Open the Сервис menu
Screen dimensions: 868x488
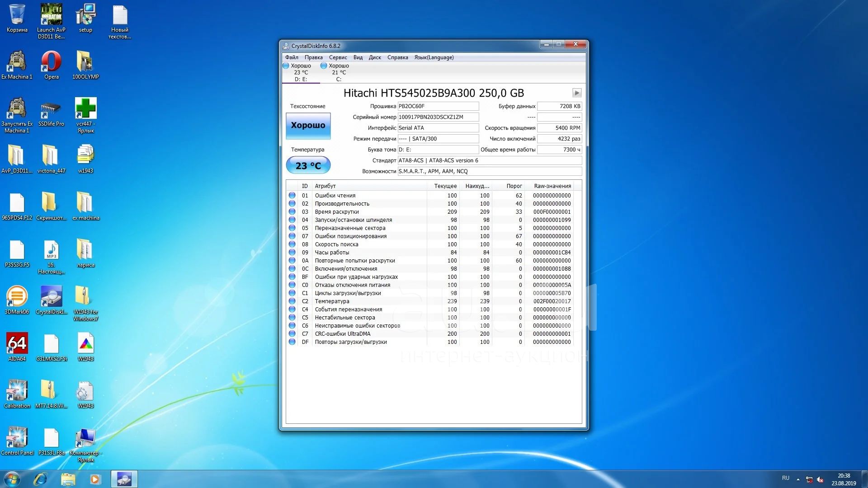coord(338,57)
